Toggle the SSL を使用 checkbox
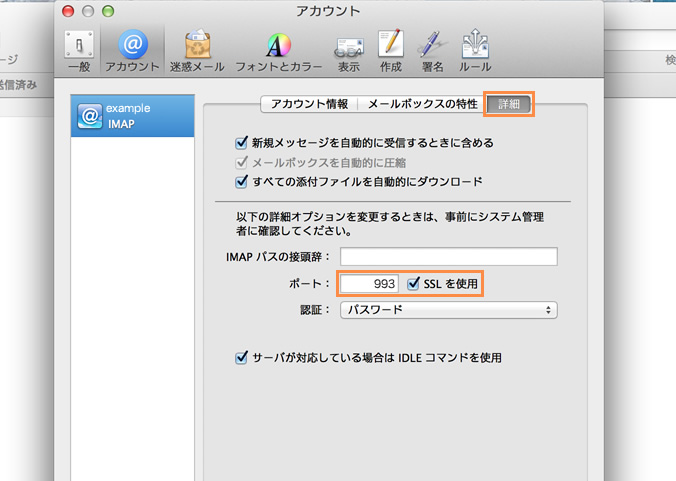676x481 pixels. (x=413, y=284)
